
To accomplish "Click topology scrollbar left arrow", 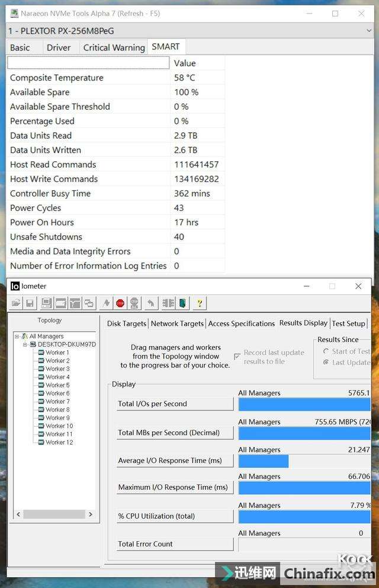I will (x=18, y=514).
